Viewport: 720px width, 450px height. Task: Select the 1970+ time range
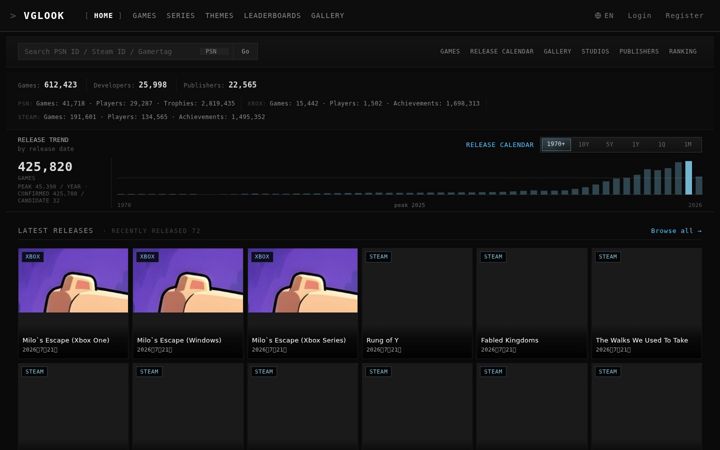click(x=556, y=144)
